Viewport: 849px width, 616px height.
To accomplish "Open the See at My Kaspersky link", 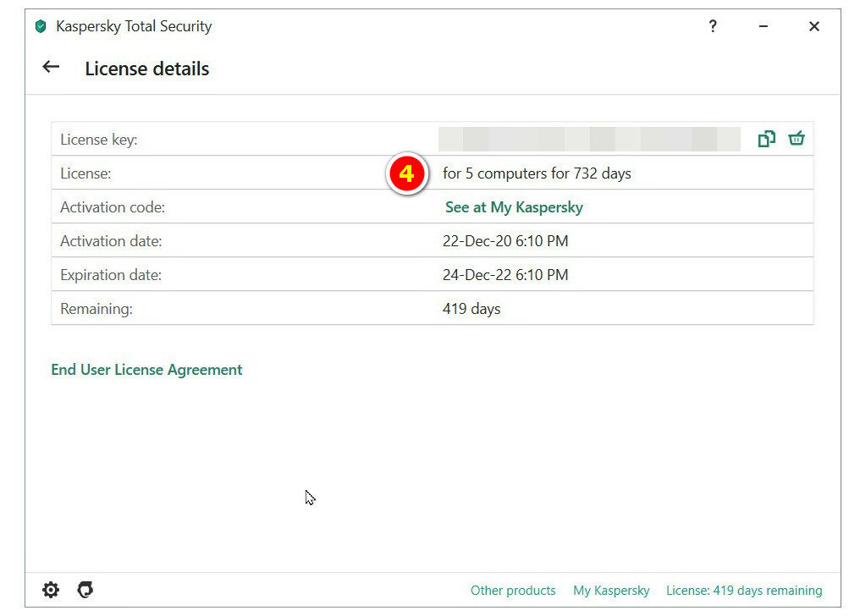I will point(514,207).
